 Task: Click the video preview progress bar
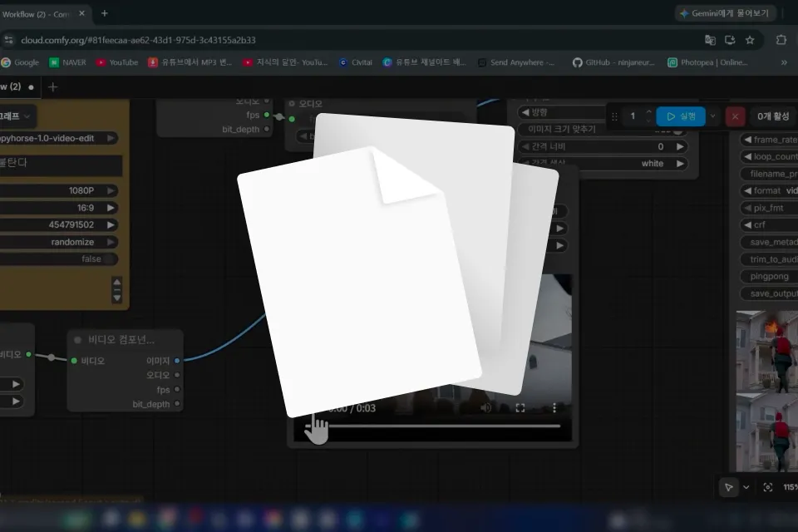click(432, 426)
